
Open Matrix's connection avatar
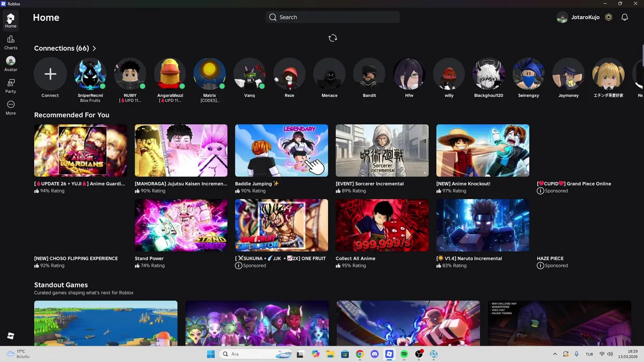tap(210, 74)
